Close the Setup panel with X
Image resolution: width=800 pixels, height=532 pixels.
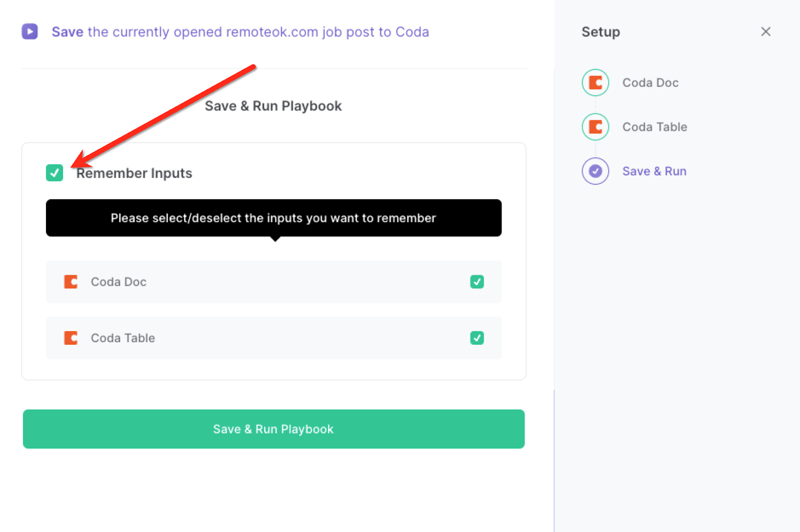765,31
